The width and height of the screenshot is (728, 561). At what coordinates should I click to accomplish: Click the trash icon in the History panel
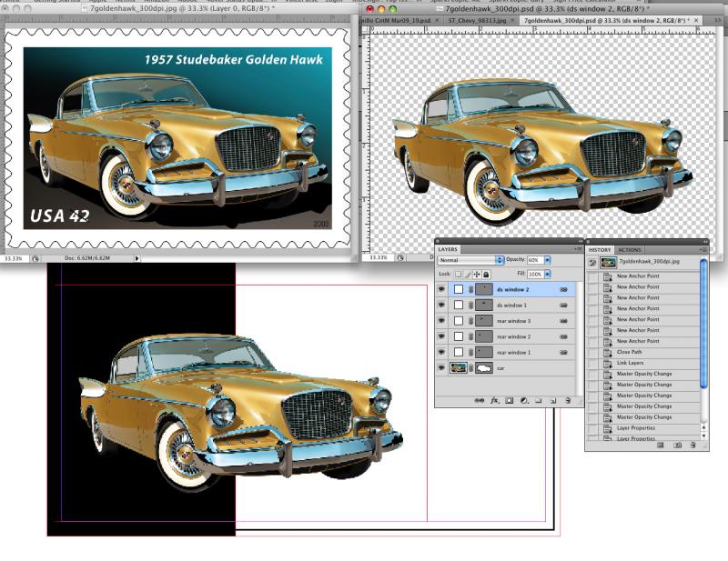coord(693,446)
